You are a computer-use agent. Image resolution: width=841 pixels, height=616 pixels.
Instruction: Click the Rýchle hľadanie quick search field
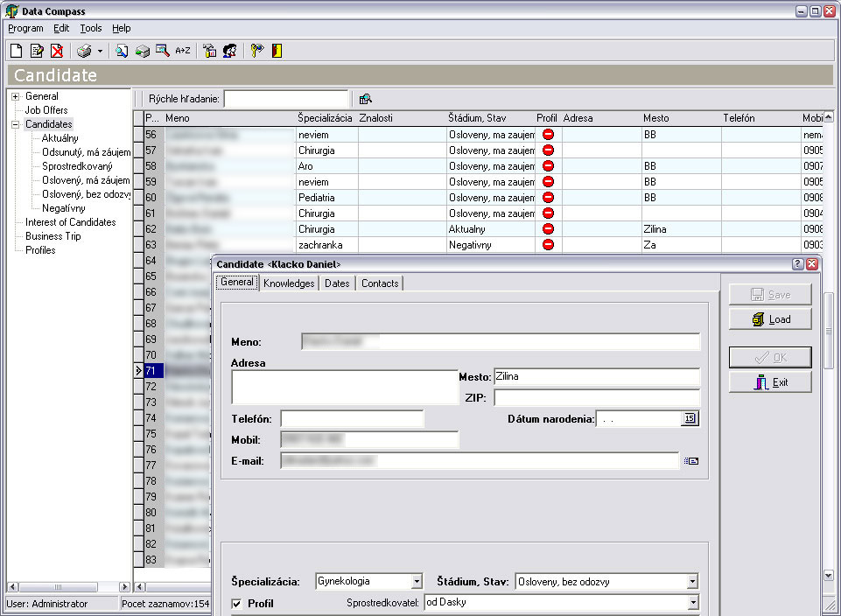(286, 99)
